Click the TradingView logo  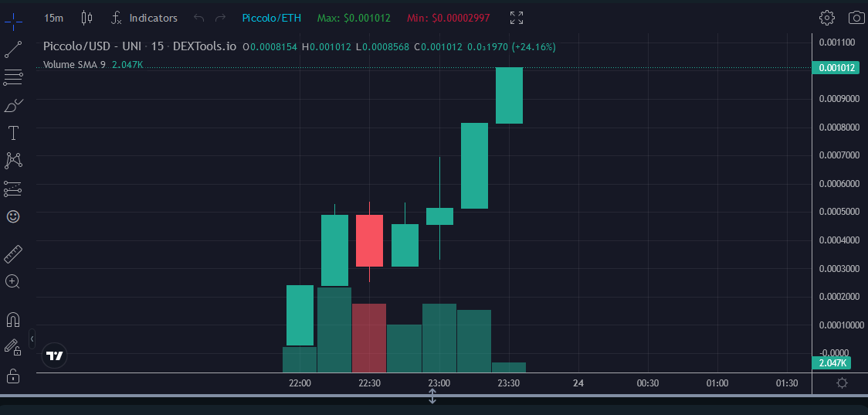click(x=55, y=356)
